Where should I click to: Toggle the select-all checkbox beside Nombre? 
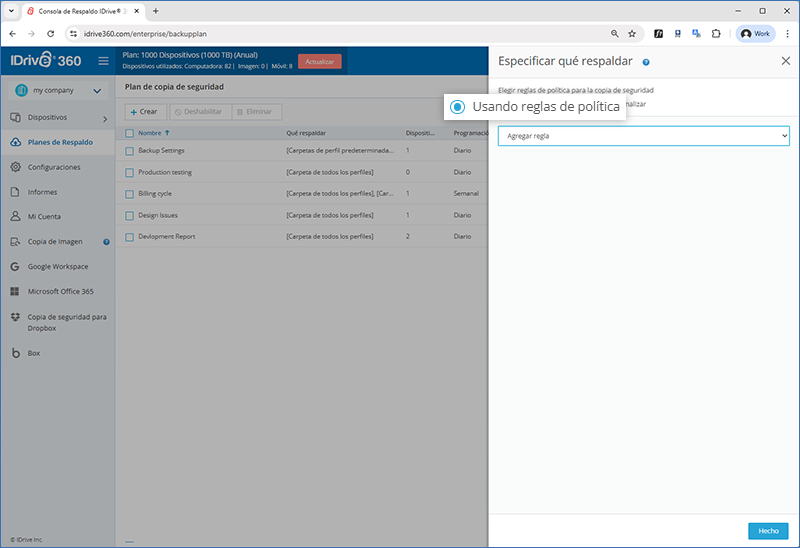click(x=129, y=132)
